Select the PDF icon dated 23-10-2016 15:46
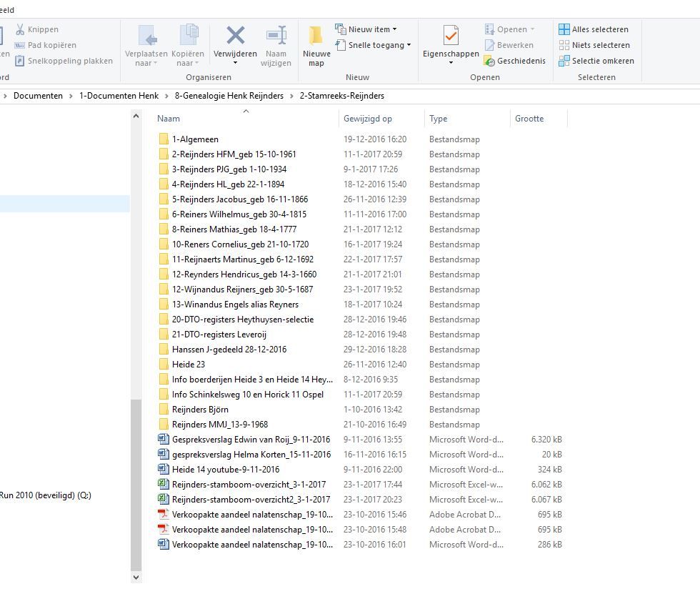Image resolution: width=700 pixels, height=589 pixels. pos(164,515)
